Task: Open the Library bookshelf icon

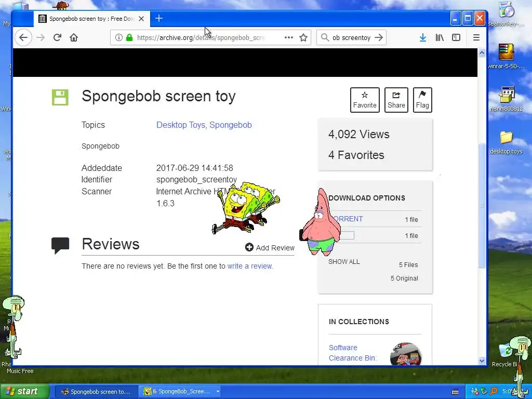Action: coord(440,37)
